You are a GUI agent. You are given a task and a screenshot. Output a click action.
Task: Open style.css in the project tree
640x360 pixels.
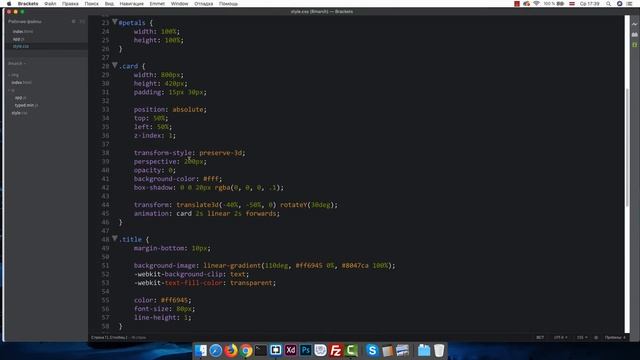point(19,113)
